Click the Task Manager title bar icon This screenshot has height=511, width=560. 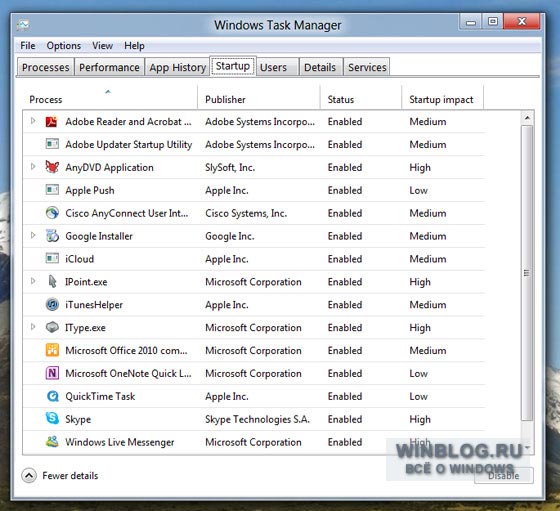(x=23, y=25)
